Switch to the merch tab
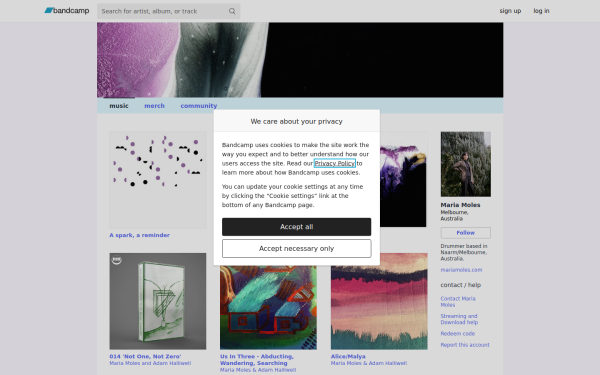 [155, 106]
